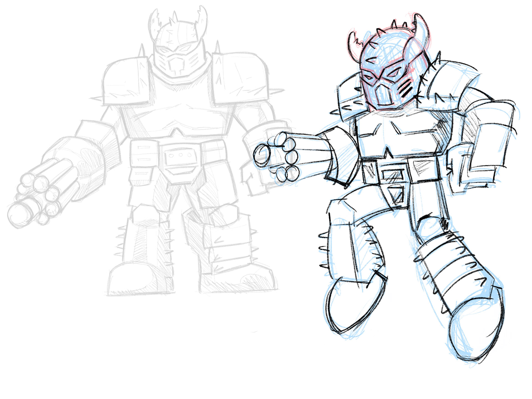Click the inked robot's bottom right boot

(475, 330)
